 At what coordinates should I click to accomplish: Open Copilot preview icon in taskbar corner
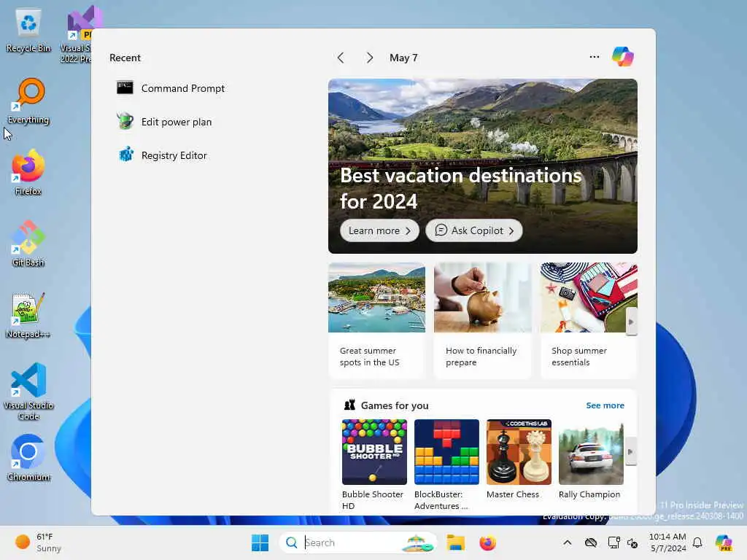724,542
